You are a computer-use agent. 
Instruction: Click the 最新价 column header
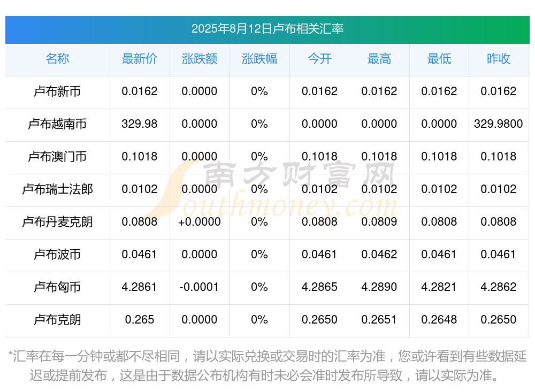pyautogui.click(x=140, y=59)
